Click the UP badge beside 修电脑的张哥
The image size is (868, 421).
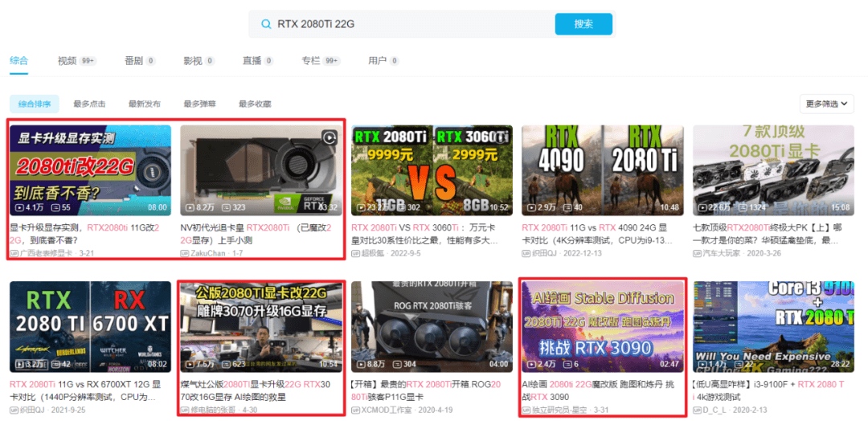click(x=185, y=410)
